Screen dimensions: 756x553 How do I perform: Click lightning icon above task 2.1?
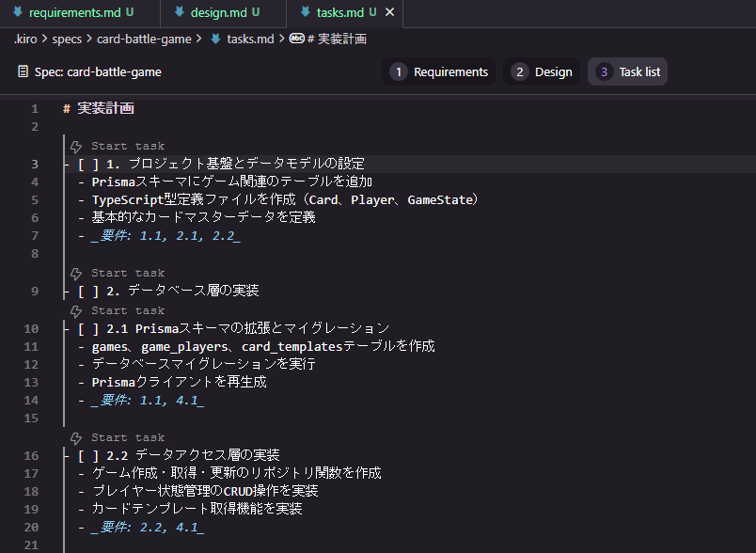[76, 311]
